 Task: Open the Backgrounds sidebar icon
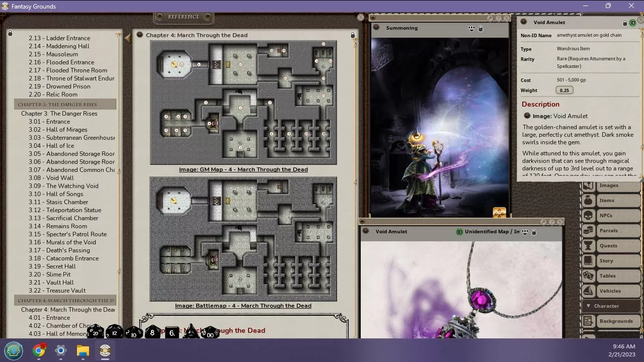click(588, 321)
